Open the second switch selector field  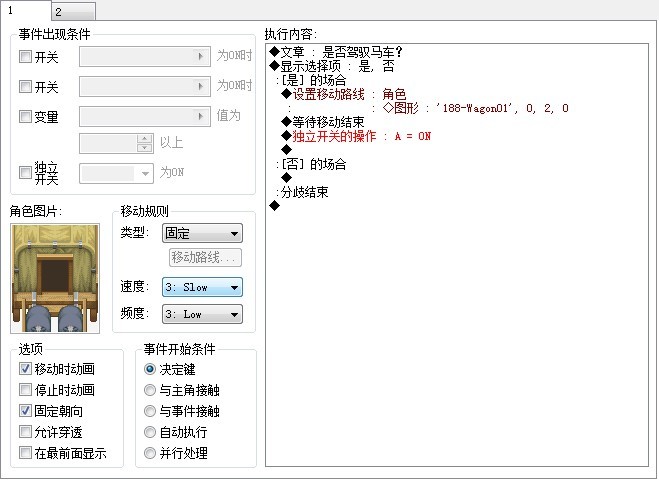click(145, 87)
